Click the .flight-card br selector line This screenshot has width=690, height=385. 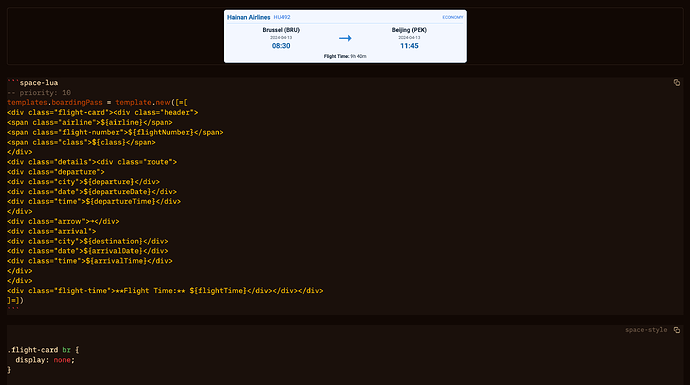(43, 350)
